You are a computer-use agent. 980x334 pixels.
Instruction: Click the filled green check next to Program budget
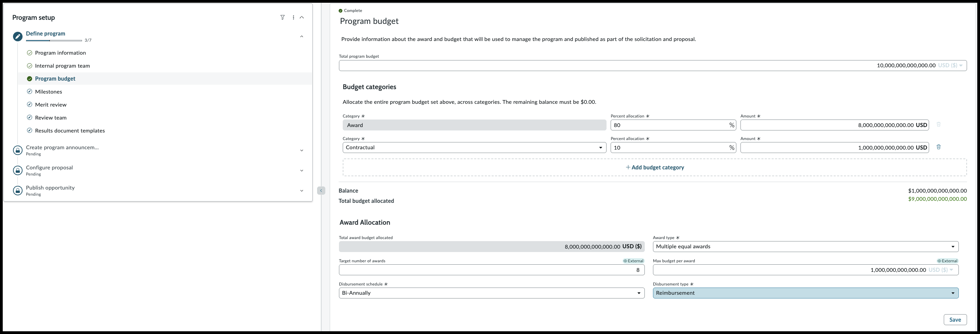coord(29,79)
